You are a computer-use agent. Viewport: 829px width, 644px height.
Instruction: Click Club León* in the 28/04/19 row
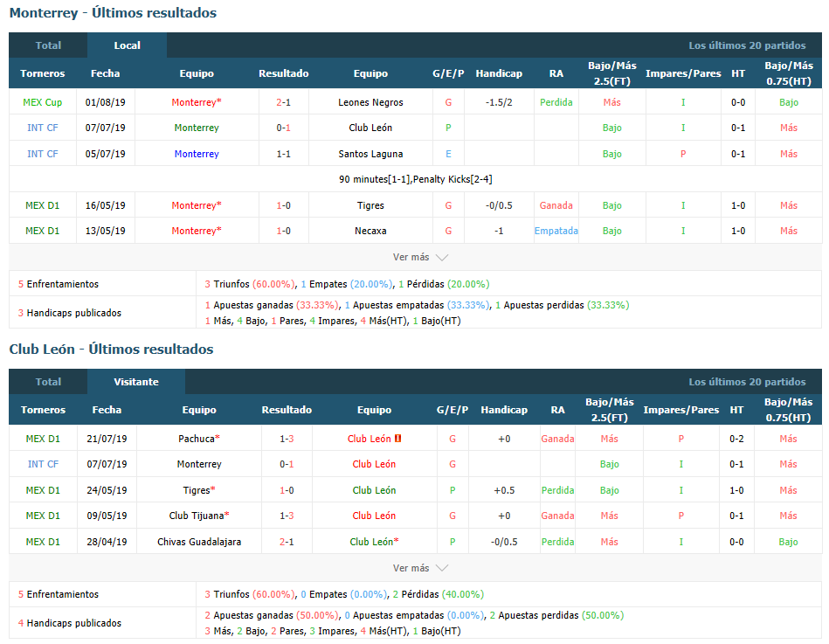point(374,542)
